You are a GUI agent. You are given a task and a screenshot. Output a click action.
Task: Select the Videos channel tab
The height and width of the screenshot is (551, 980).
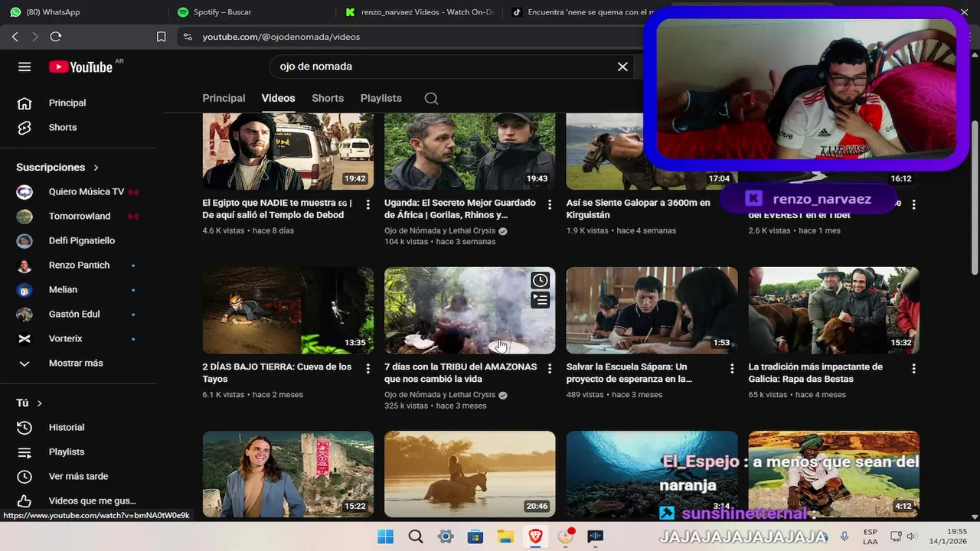278,98
